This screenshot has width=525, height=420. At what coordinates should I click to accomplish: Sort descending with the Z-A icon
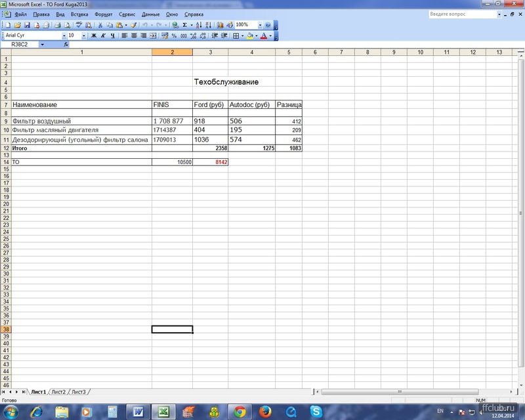pyautogui.click(x=208, y=25)
